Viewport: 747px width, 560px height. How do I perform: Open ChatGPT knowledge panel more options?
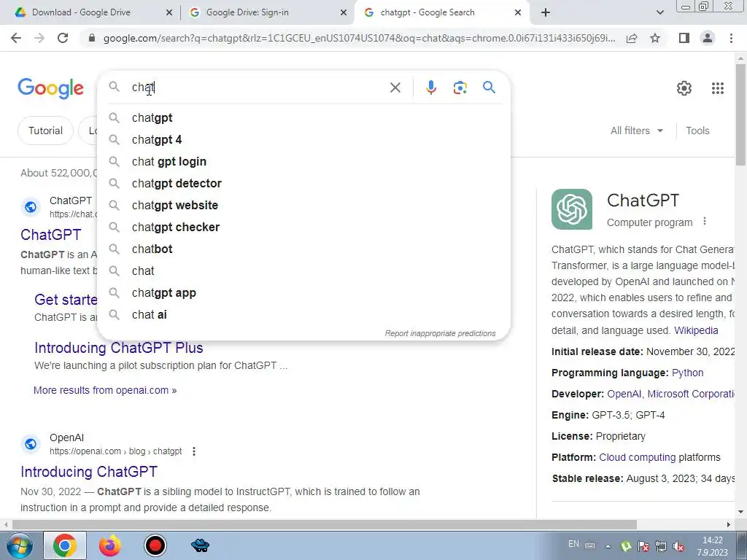click(705, 222)
